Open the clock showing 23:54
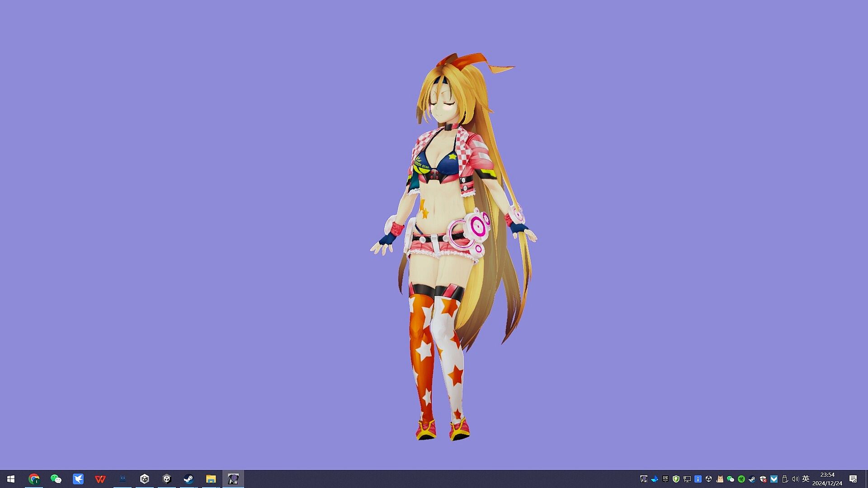Viewport: 868px width, 488px height. pyautogui.click(x=827, y=479)
